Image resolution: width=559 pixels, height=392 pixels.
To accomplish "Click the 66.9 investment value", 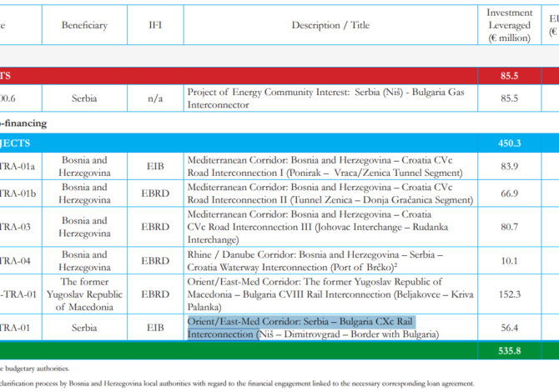I will click(x=509, y=193).
